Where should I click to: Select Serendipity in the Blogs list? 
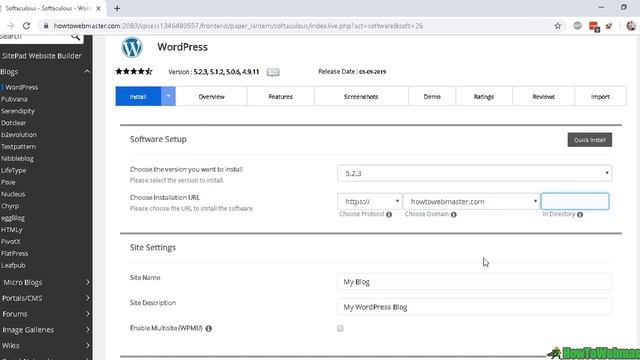18,111
